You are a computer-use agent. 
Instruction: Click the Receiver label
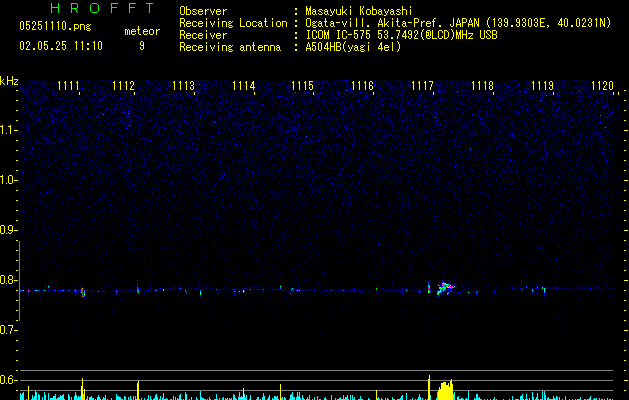(x=203, y=35)
